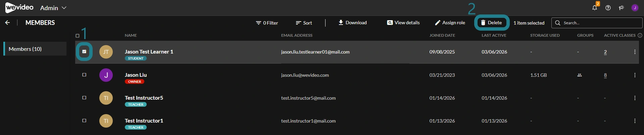Click the View details button
This screenshot has width=644, height=135.
[x=403, y=23]
